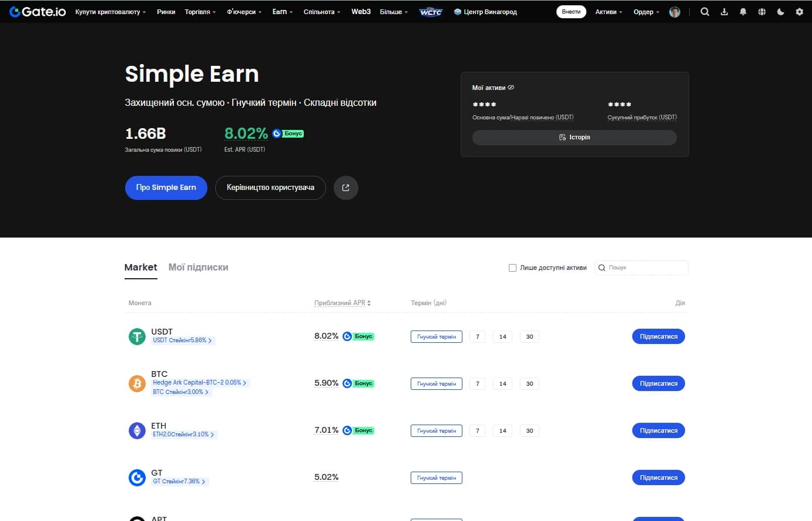
Task: Subscribe to GT
Action: (x=659, y=477)
